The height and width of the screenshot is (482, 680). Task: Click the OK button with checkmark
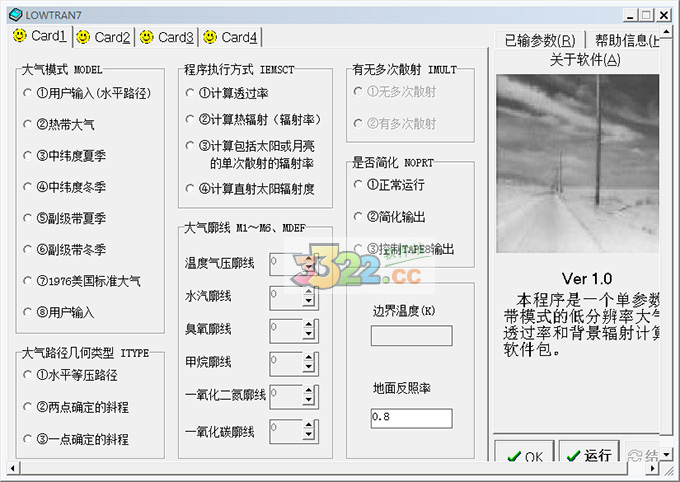point(524,452)
